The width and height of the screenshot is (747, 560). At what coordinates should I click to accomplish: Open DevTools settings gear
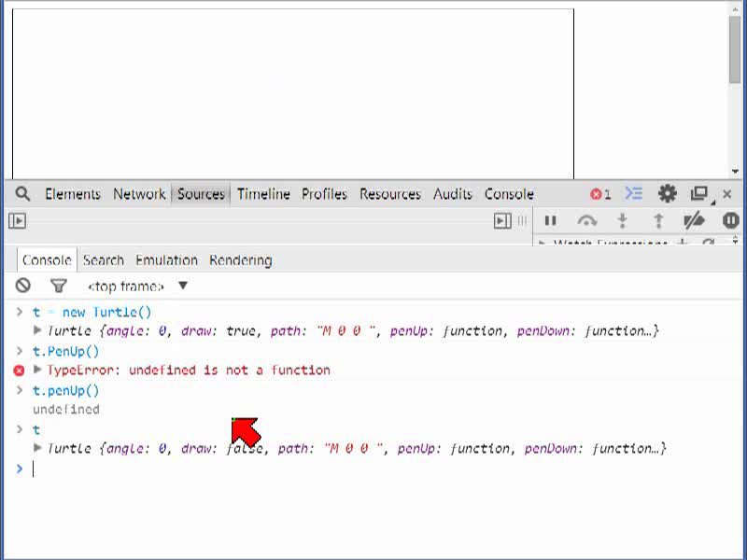tap(667, 193)
